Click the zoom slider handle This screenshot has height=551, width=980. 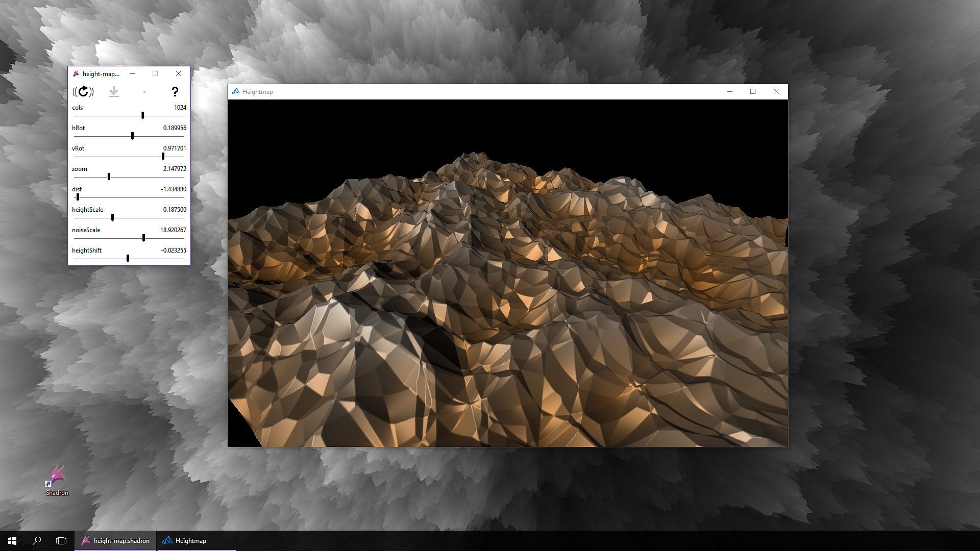click(109, 177)
